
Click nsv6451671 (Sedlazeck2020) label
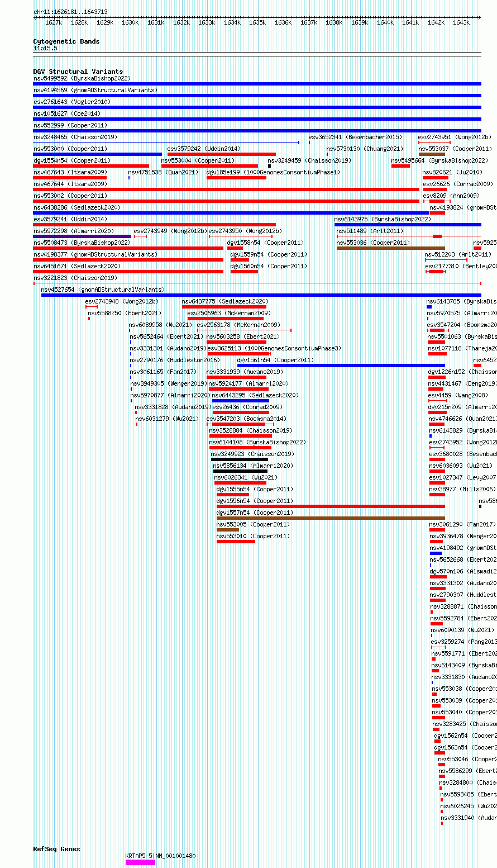pos(77,266)
